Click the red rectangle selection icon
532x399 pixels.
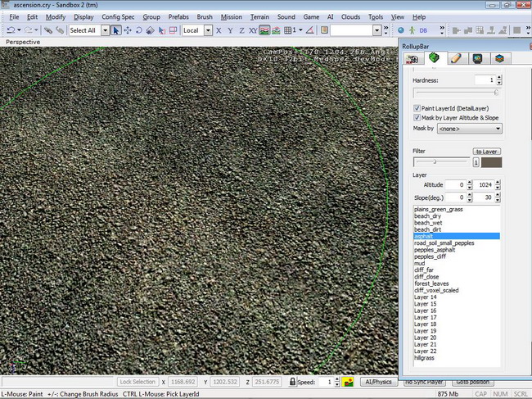point(173,30)
